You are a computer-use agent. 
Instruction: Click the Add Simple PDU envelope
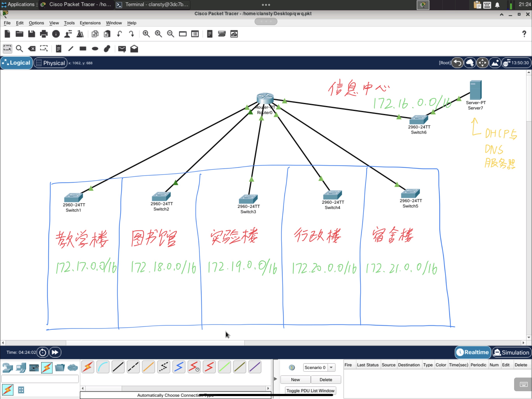pos(122,49)
